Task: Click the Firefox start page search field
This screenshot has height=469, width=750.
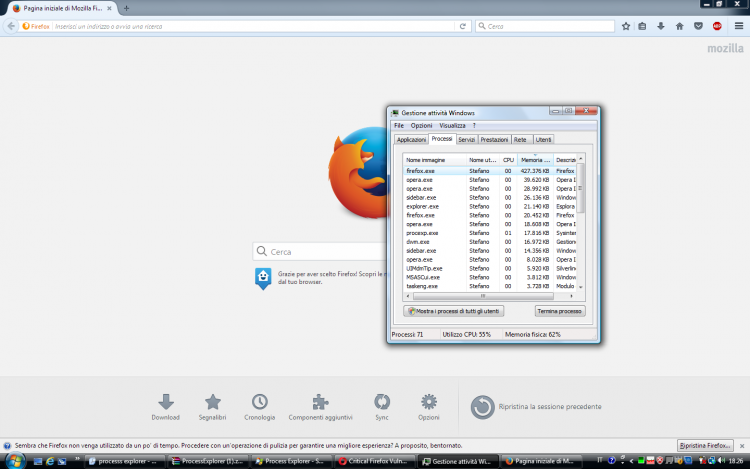Action: [x=320, y=251]
